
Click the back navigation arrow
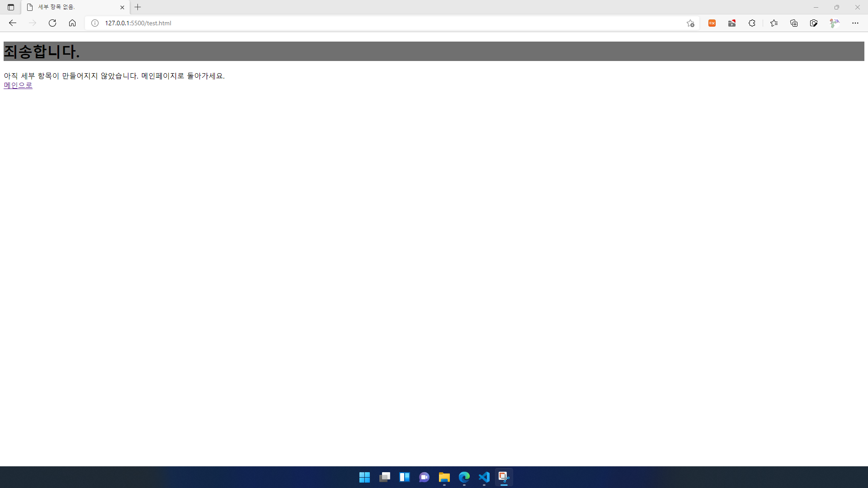click(x=13, y=23)
